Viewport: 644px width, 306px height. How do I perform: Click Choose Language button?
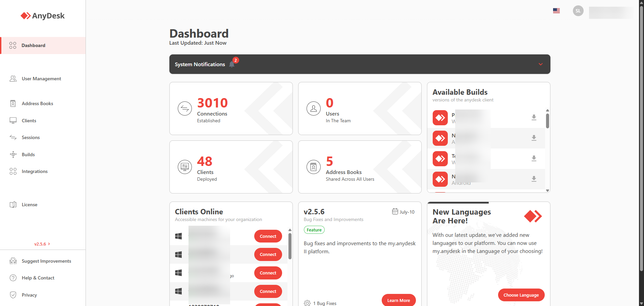pyautogui.click(x=521, y=295)
